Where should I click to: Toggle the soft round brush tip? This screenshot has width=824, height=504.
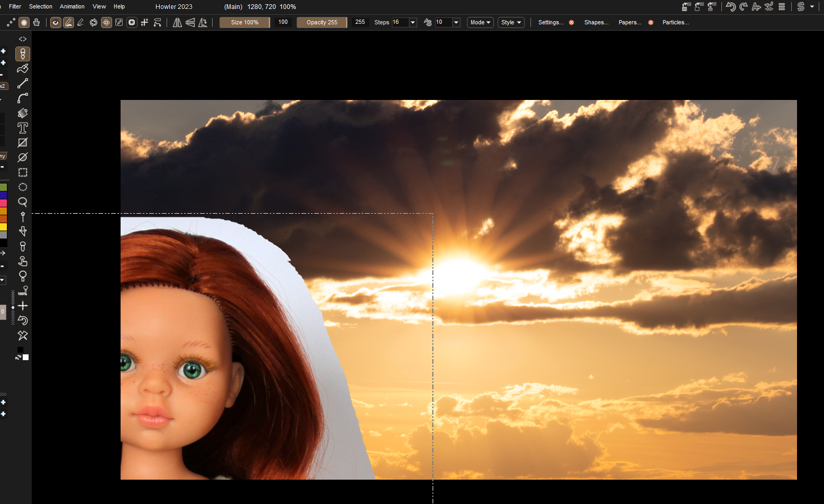[x=24, y=22]
